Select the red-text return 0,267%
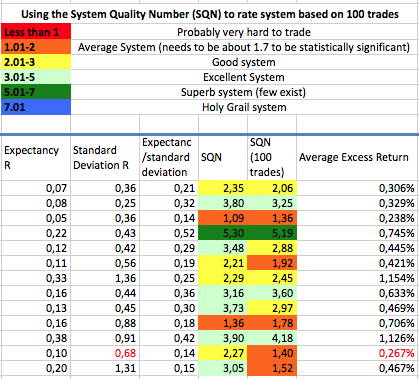 coord(357,353)
